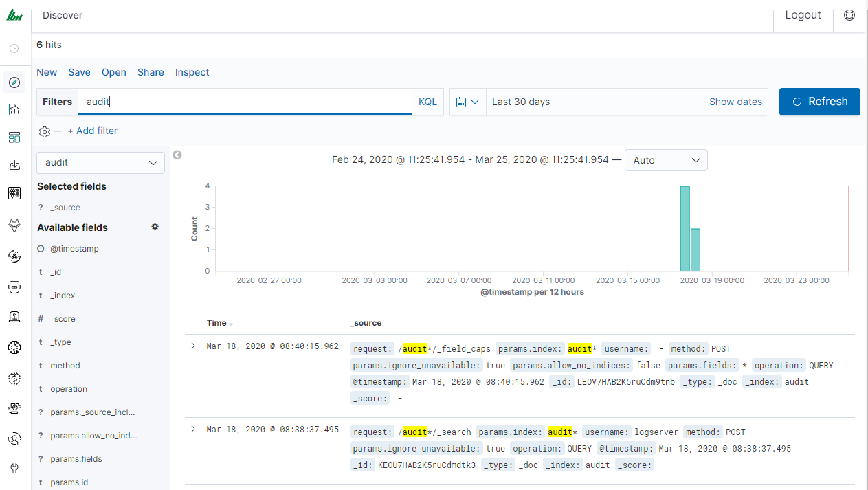The height and width of the screenshot is (490, 868).
Task: Click the Filters label
Action: 57,102
